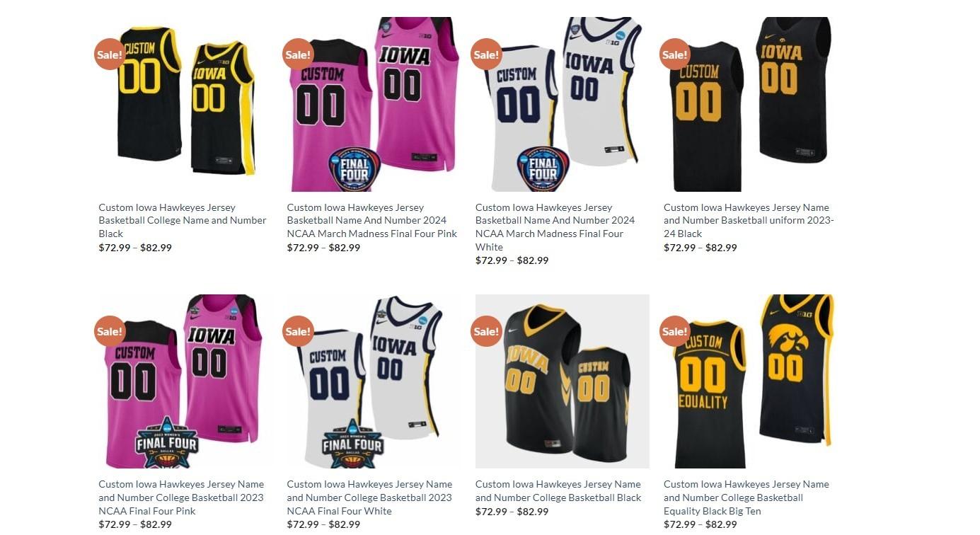This screenshot has width=980, height=535.
Task: Click Sale badge on Equality Black Big Ten jersey
Action: [675, 331]
